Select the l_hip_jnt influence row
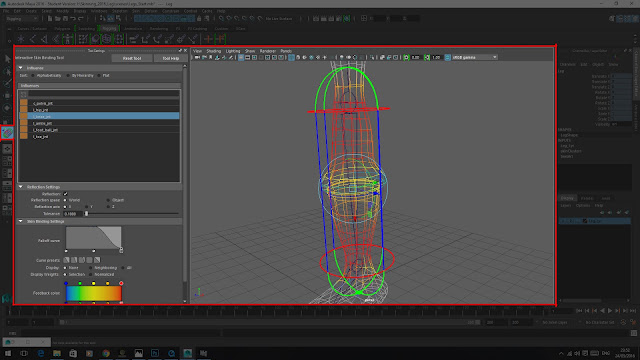The width and height of the screenshot is (640, 360). pos(99,110)
